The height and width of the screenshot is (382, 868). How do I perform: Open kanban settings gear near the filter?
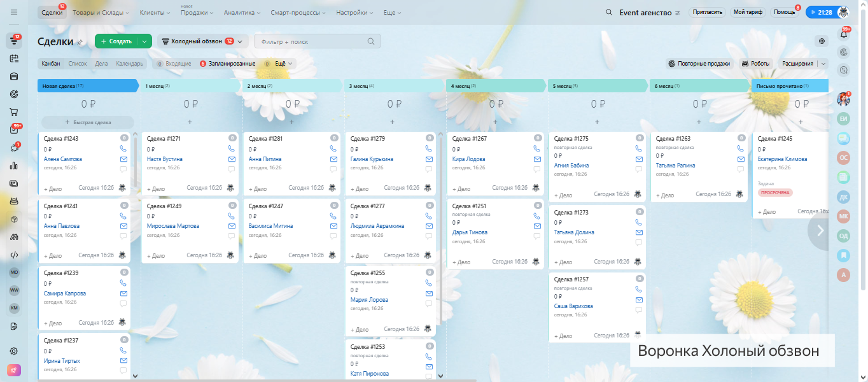[822, 41]
